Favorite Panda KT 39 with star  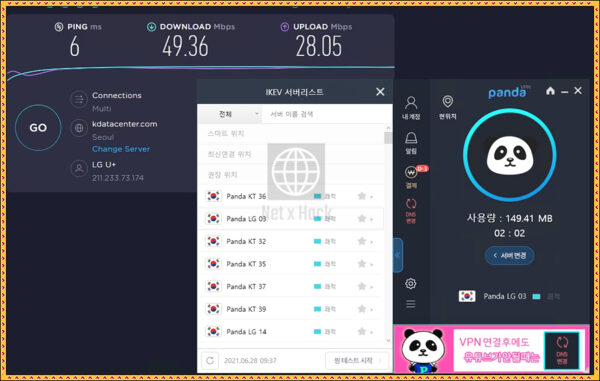[x=362, y=309]
